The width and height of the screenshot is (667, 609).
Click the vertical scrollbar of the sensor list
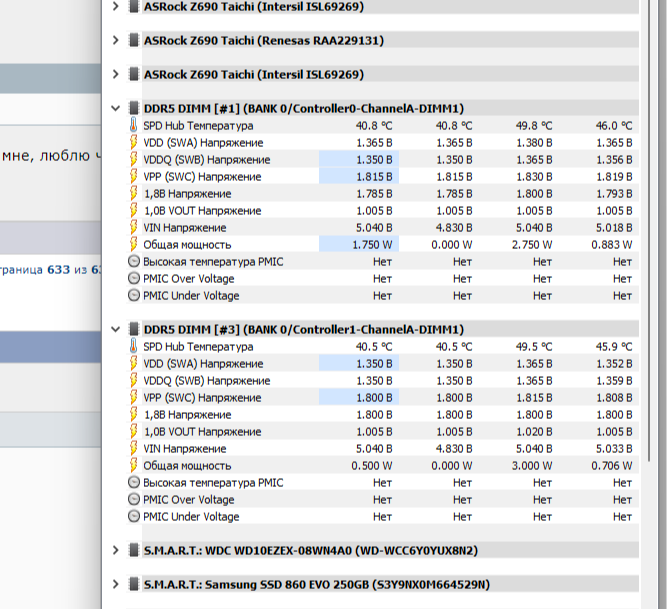649,230
